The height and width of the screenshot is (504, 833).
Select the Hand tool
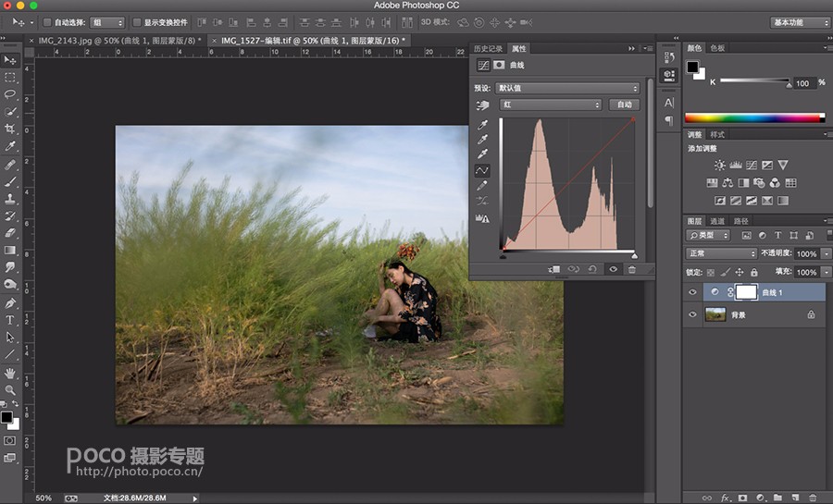tap(10, 373)
